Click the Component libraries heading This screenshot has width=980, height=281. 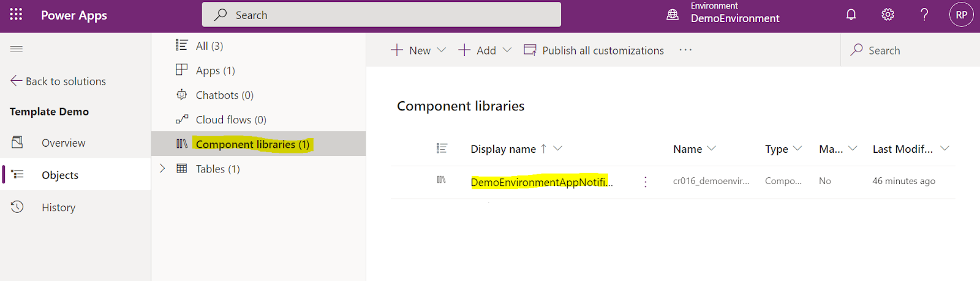pyautogui.click(x=461, y=106)
